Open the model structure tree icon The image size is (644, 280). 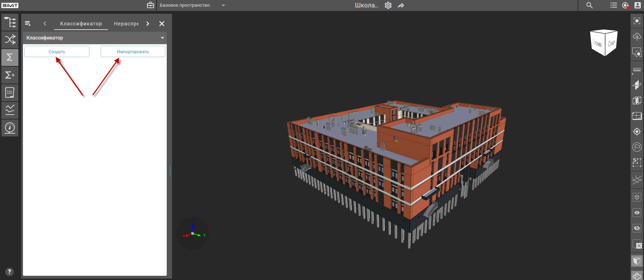(10, 22)
